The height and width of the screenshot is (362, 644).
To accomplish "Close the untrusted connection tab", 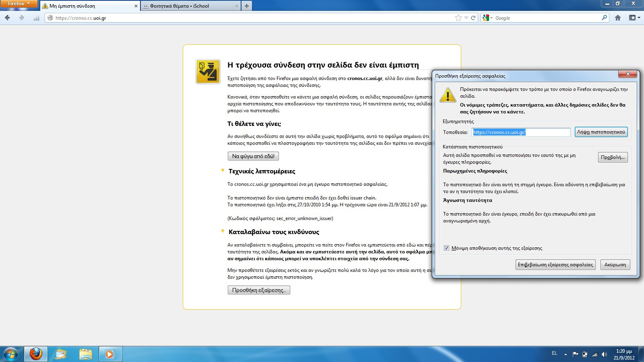I will 136,6.
